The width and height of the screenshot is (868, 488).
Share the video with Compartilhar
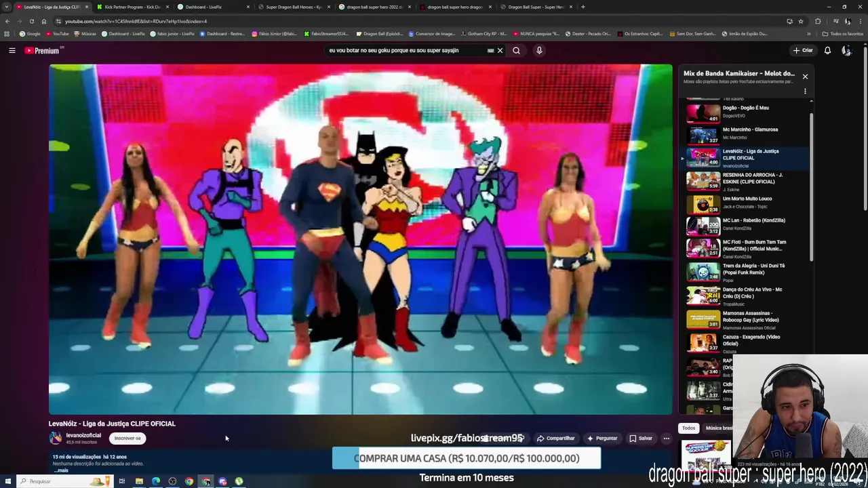[x=556, y=439]
